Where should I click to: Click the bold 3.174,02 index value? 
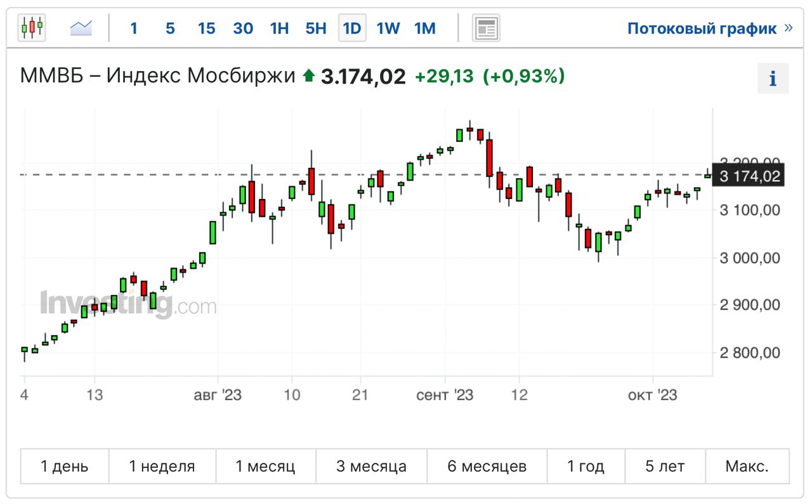click(363, 77)
